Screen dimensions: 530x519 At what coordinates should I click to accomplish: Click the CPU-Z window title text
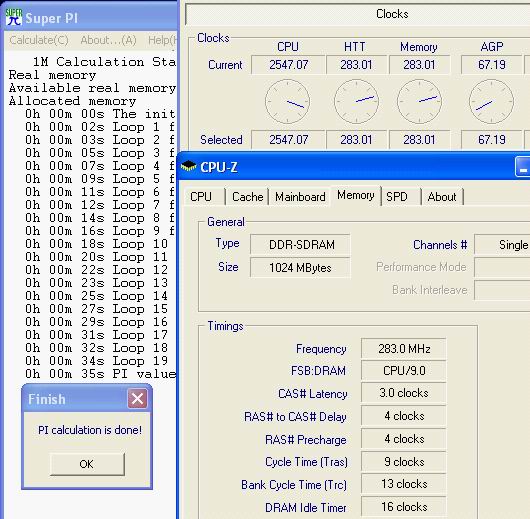pos(219,167)
